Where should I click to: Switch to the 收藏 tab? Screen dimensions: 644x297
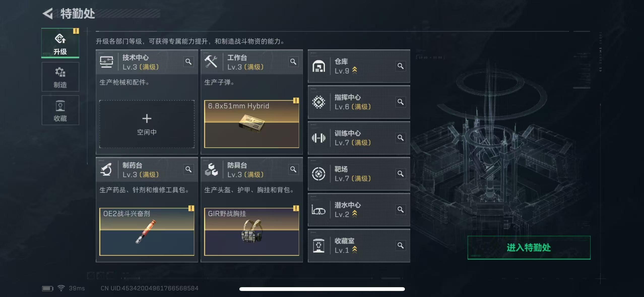(60, 110)
